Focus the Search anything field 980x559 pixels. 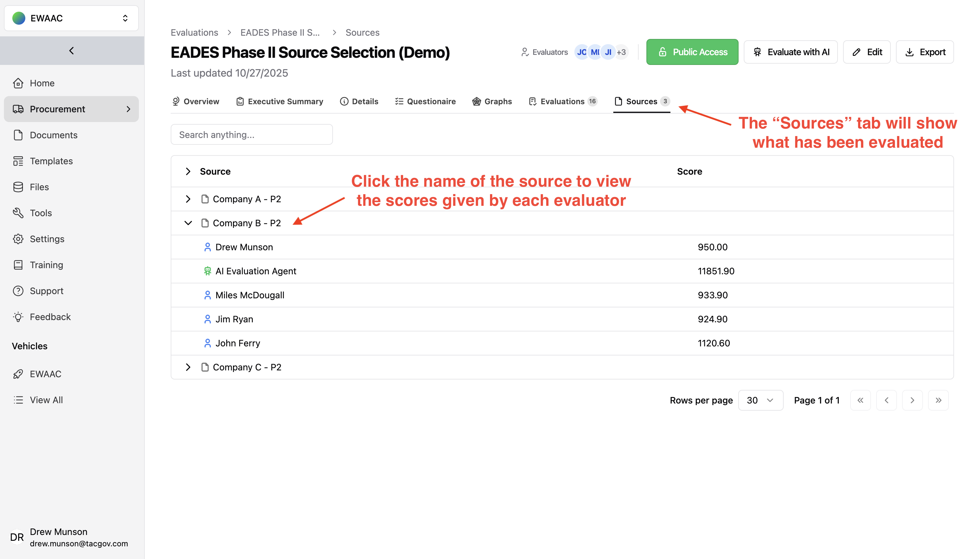point(251,135)
